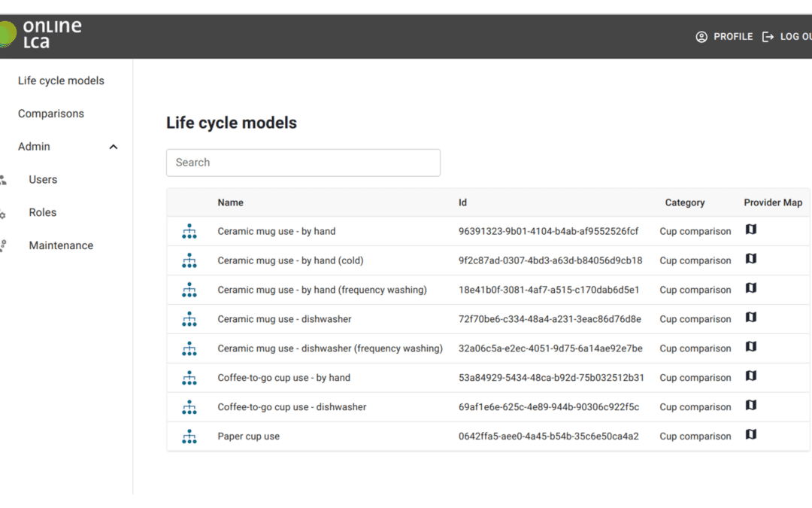Screen dimensions: 812x508
Task: Open Life cycle models in sidebar
Action: tap(61, 81)
